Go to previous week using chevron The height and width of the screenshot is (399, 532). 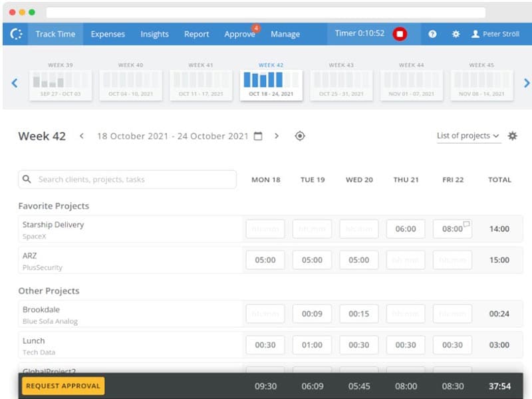[x=82, y=136]
